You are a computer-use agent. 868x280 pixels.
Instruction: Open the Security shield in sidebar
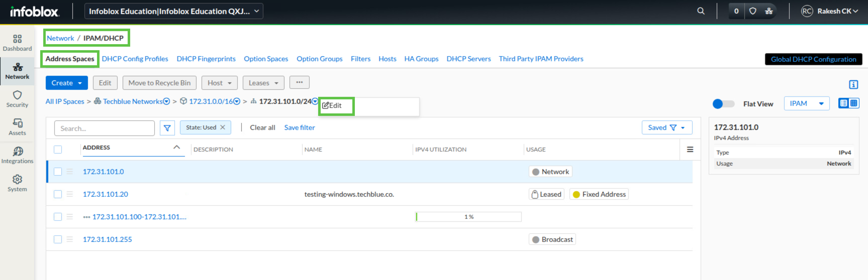pyautogui.click(x=17, y=99)
